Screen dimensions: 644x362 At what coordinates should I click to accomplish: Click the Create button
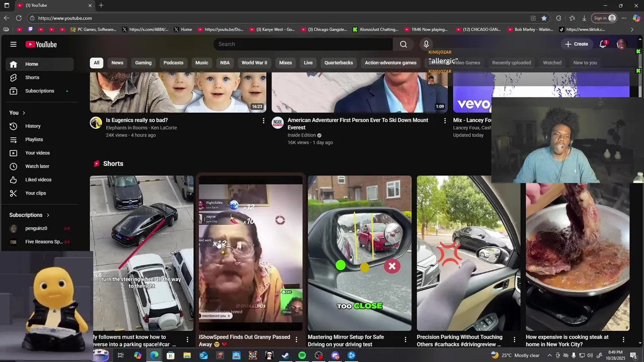pos(576,44)
